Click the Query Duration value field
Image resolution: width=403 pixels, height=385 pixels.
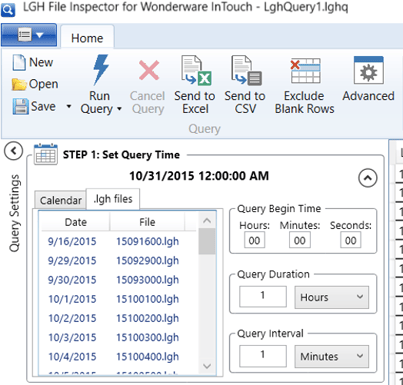[263, 296]
